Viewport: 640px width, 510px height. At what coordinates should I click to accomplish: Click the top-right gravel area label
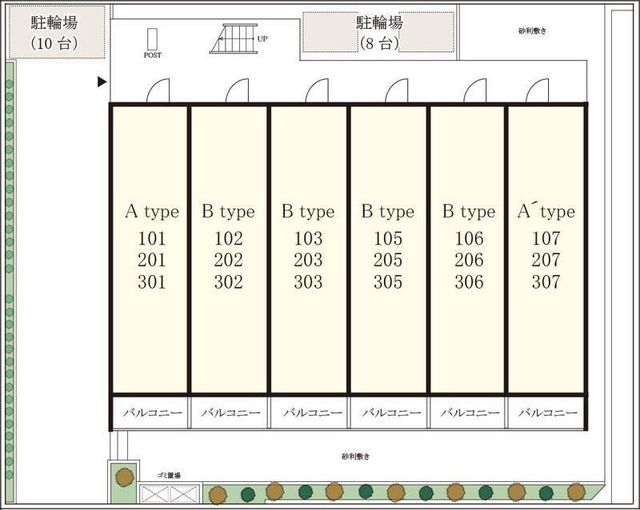tap(532, 32)
